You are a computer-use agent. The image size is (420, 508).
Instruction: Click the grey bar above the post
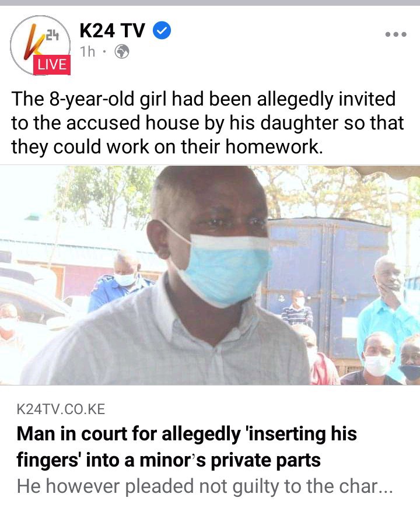(210, 2)
